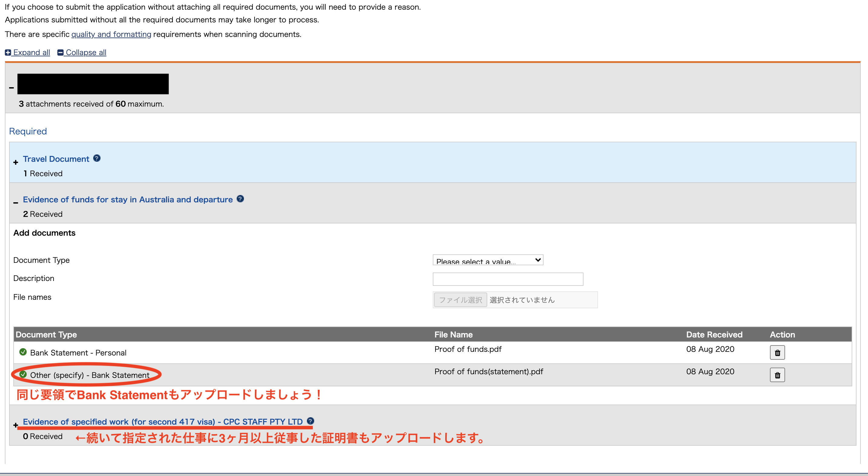Delete the Proof of funds.pdf attachment
Screen dimensions: 868x476
(x=777, y=353)
